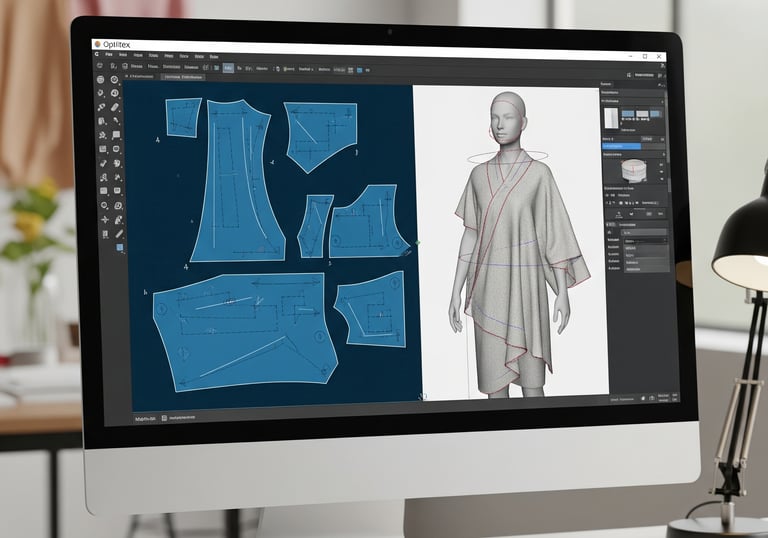The image size is (768, 538).
Task: Select the eraser-shaped tool in the left toolbox
Action: pyautogui.click(x=115, y=107)
